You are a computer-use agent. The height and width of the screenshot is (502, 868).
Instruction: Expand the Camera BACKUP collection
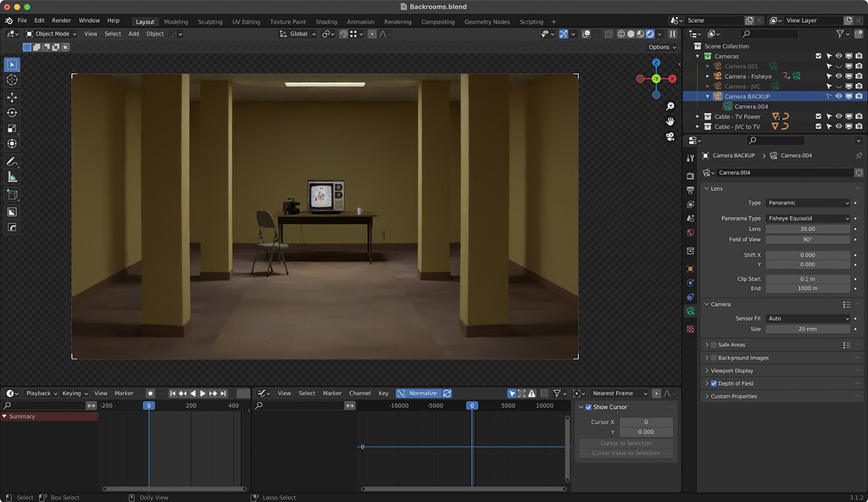pyautogui.click(x=709, y=96)
